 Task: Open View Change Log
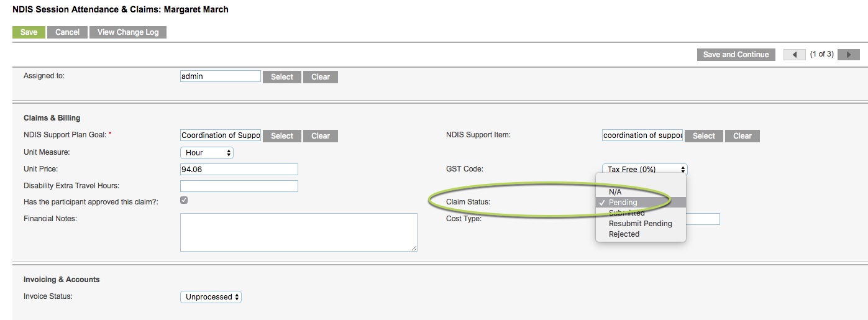click(x=128, y=32)
